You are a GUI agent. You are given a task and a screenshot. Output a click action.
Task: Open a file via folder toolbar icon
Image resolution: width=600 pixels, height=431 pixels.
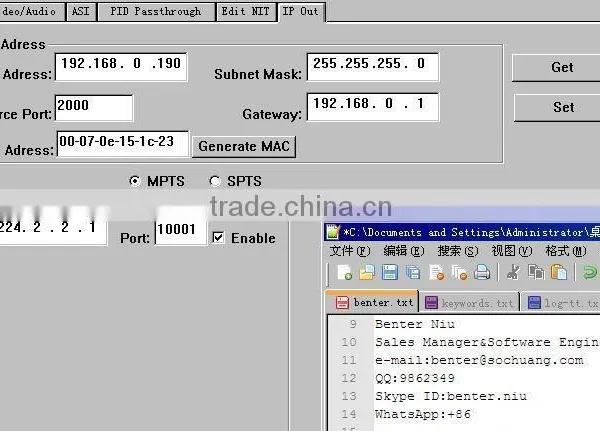pyautogui.click(x=367, y=273)
